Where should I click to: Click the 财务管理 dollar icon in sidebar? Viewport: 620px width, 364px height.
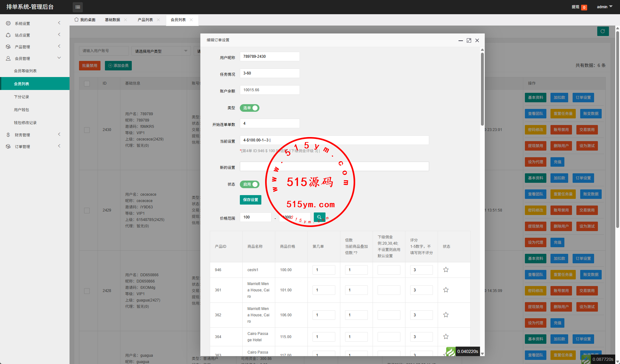[8, 135]
